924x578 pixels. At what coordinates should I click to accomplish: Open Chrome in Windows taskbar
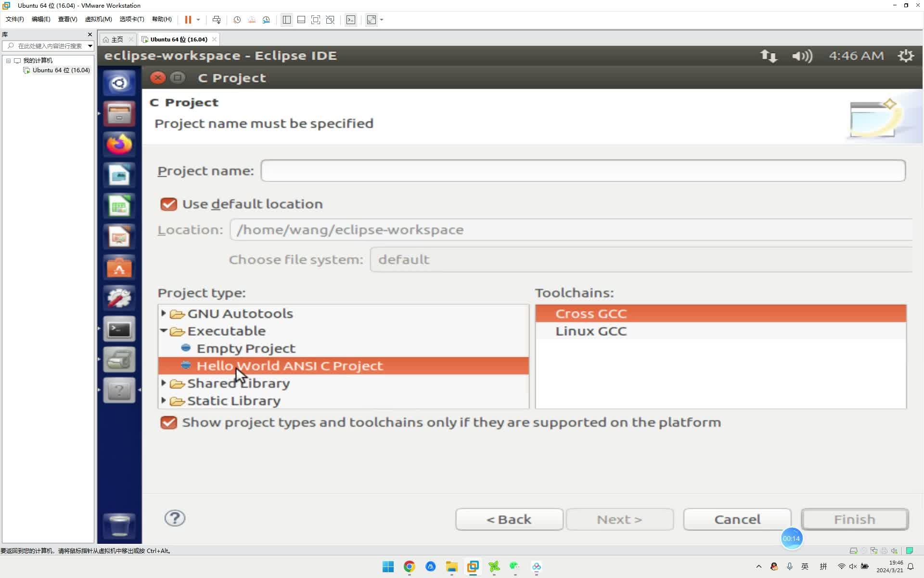[x=409, y=566]
